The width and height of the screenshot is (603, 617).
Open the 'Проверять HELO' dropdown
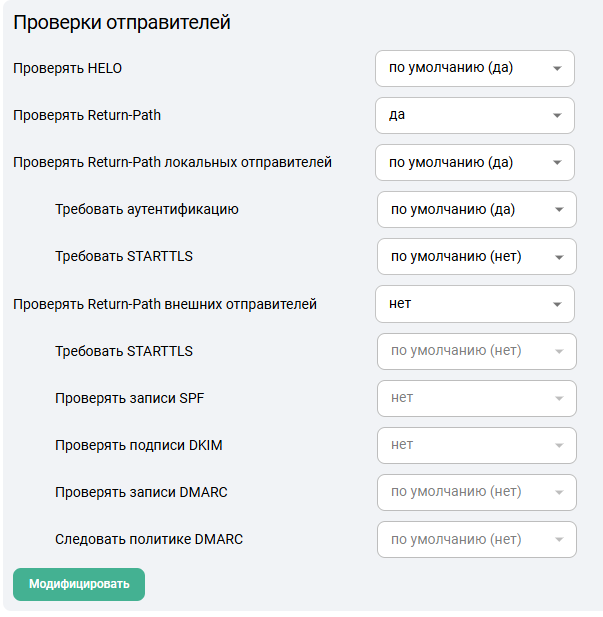(475, 69)
